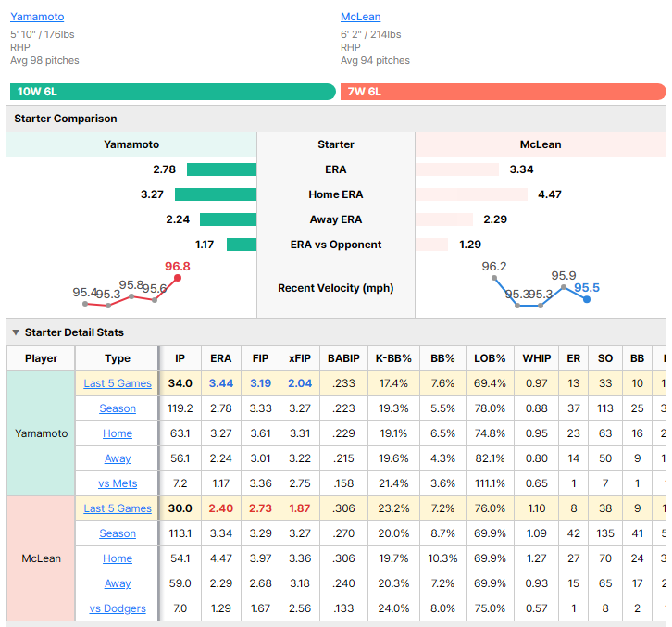Open Yamamoto's vs Mets link
The height and width of the screenshot is (627, 672).
tap(118, 483)
